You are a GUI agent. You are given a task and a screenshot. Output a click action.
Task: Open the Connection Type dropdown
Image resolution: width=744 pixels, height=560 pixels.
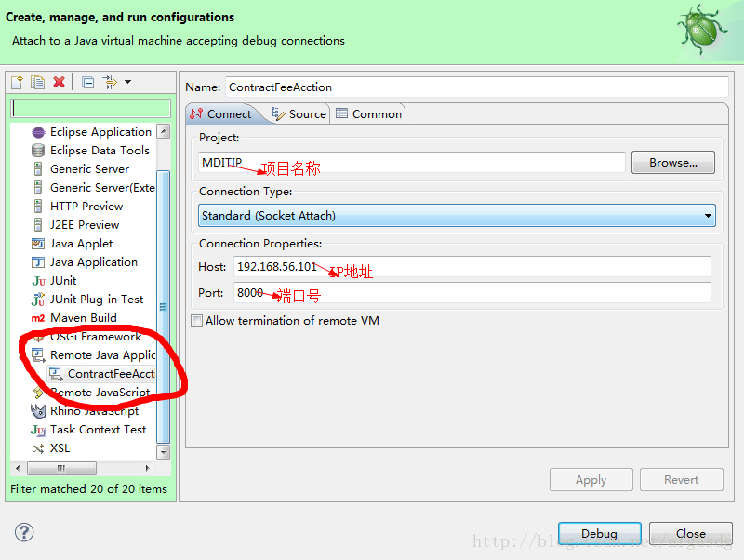tap(457, 216)
